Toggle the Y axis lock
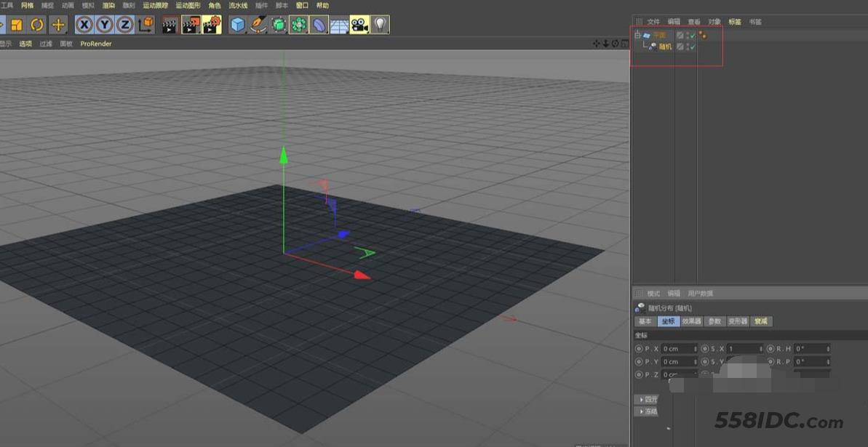Image resolution: width=868 pixels, height=447 pixels. [105, 24]
